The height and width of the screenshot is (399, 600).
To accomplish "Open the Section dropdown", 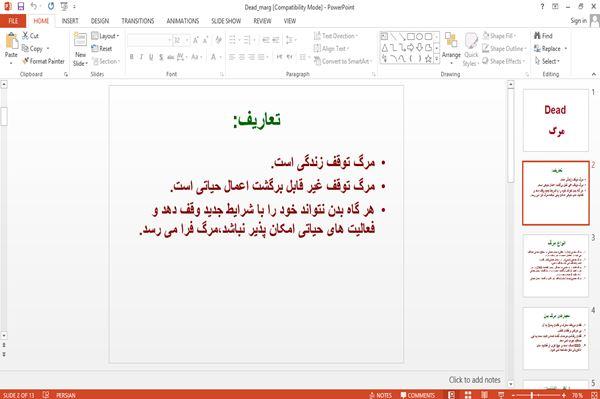I will point(106,61).
